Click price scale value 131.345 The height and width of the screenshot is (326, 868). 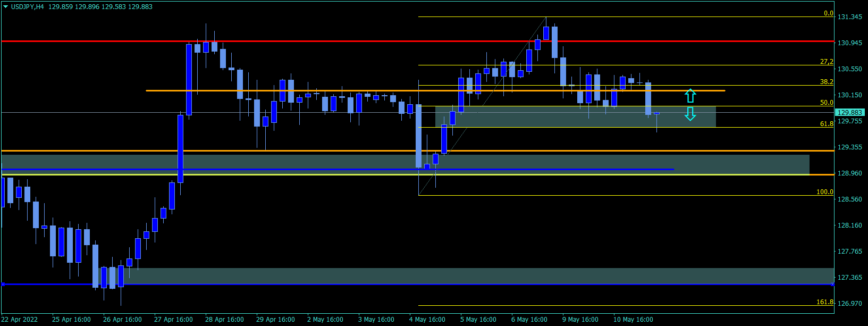(850, 17)
